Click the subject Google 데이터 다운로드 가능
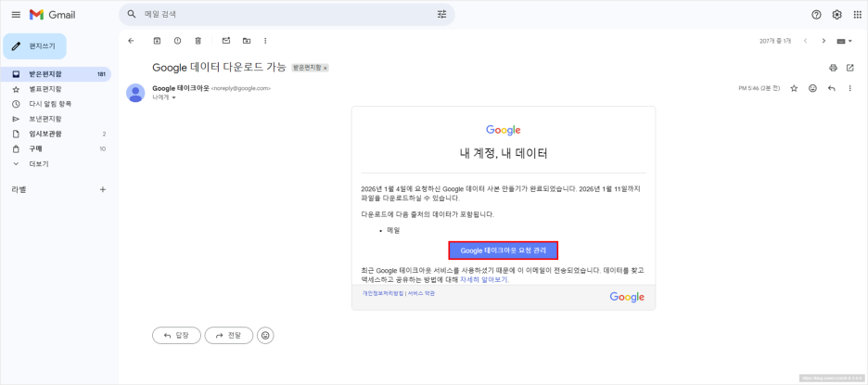The width and height of the screenshot is (868, 385). (219, 68)
